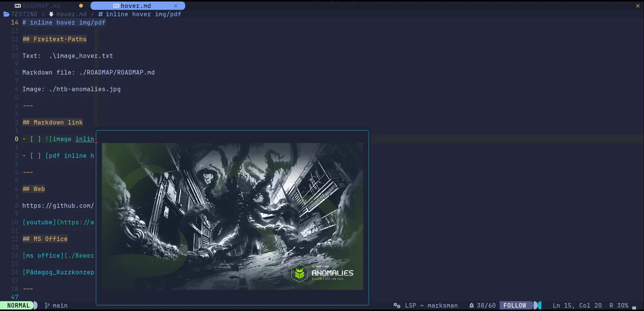Click 'Ln 15, Col 20' position
This screenshot has width=644, height=311.
(x=577, y=305)
